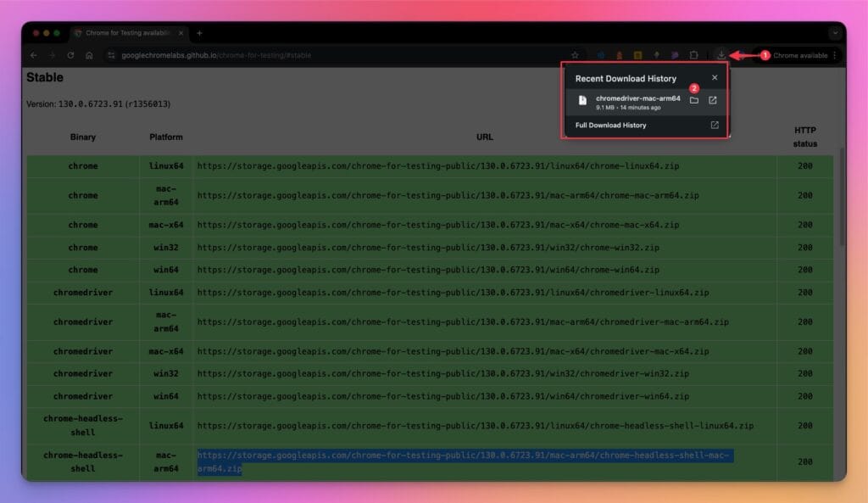The width and height of the screenshot is (868, 503).
Task: Open Full Download History link
Action: [x=610, y=126]
